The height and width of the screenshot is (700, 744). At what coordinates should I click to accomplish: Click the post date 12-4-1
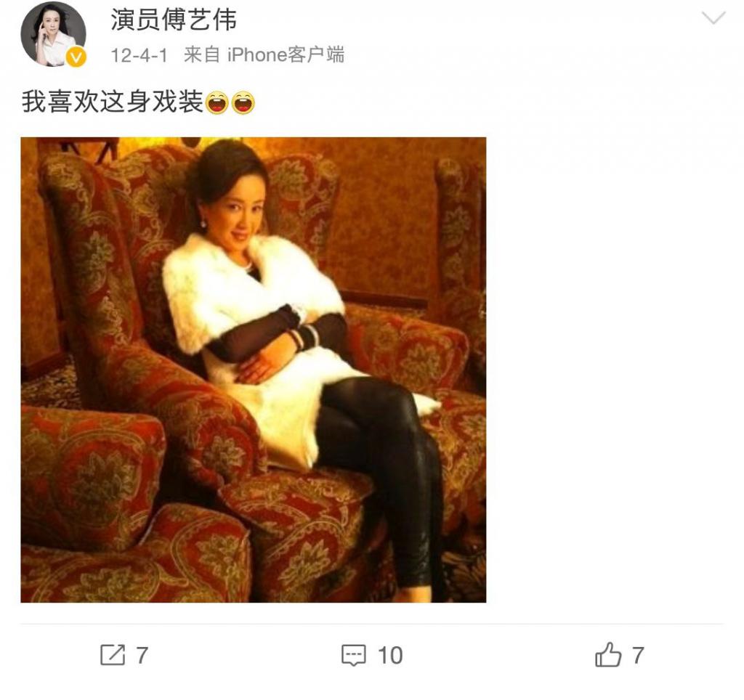[x=139, y=55]
